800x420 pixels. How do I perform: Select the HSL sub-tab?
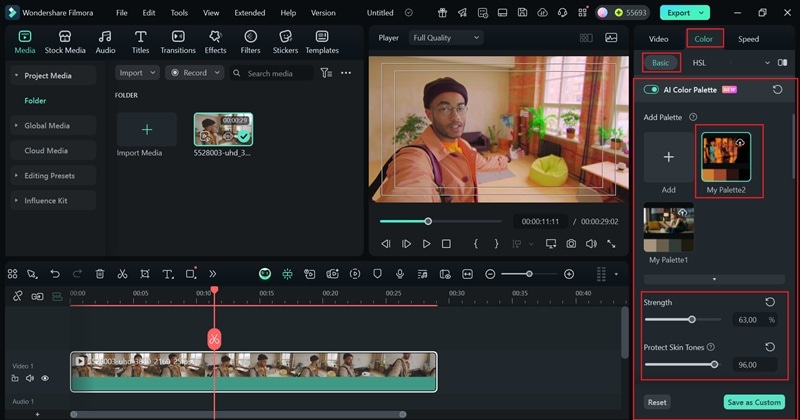(699, 63)
